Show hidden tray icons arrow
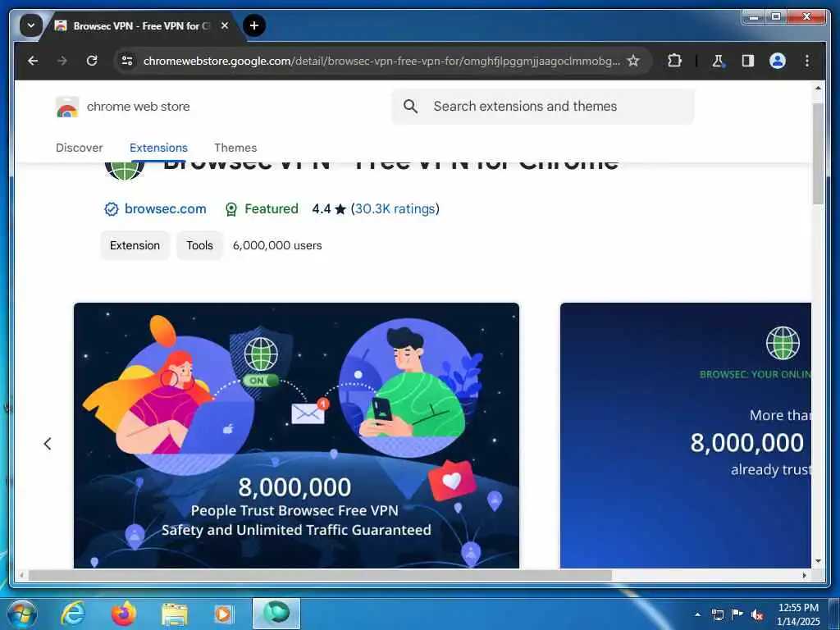Screen dimensions: 840x630 pyautogui.click(x=697, y=614)
